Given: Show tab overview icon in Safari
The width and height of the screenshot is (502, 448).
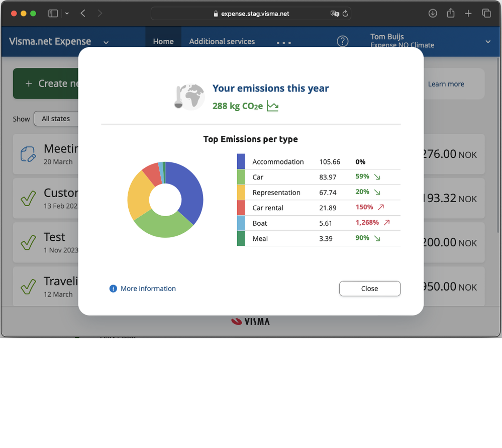Looking at the screenshot, I should coord(486,14).
